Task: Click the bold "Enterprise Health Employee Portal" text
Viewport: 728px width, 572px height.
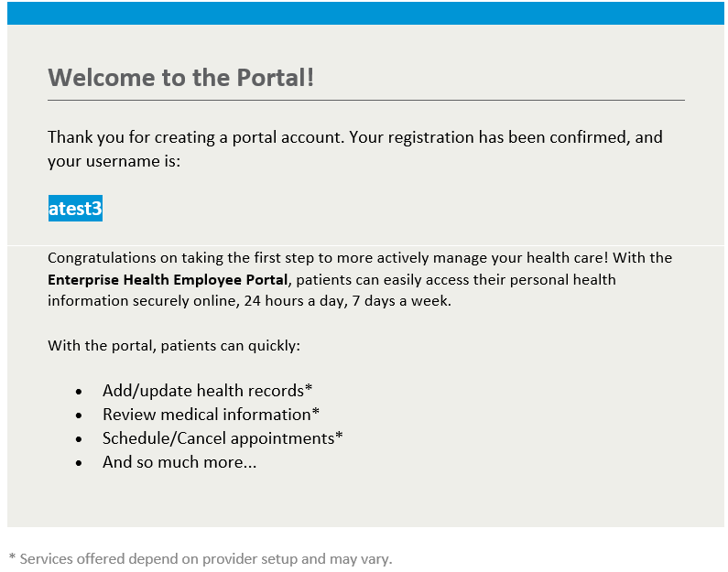Action: coord(168,280)
